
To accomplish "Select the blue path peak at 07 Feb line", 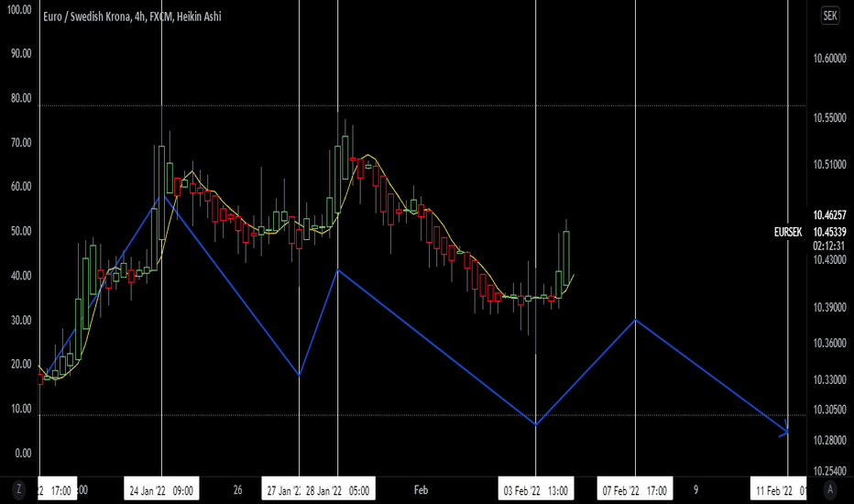I will click(635, 320).
